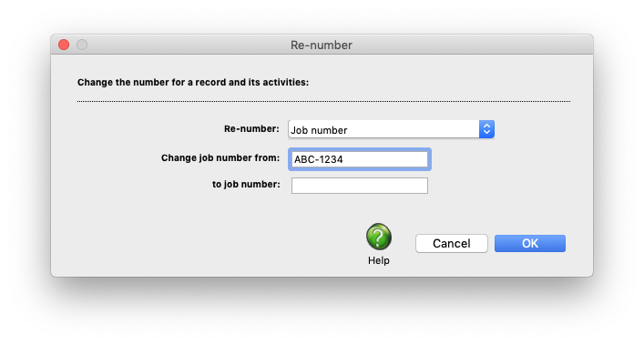Screen dimensions: 644x344
Task: Close the dialog with the red button
Action: (64, 45)
